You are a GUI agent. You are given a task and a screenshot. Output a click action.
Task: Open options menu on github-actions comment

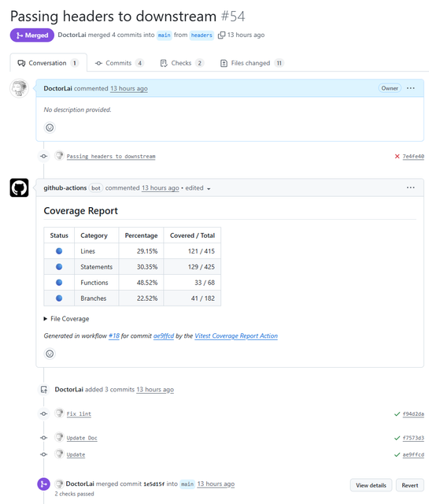coord(410,187)
